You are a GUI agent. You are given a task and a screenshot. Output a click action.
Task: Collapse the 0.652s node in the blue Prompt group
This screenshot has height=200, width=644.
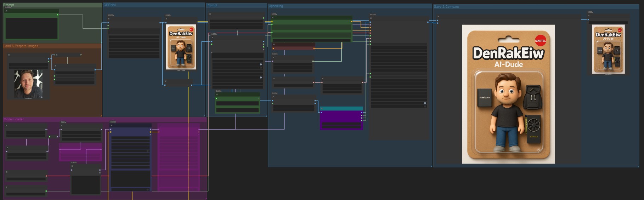(x=212, y=37)
